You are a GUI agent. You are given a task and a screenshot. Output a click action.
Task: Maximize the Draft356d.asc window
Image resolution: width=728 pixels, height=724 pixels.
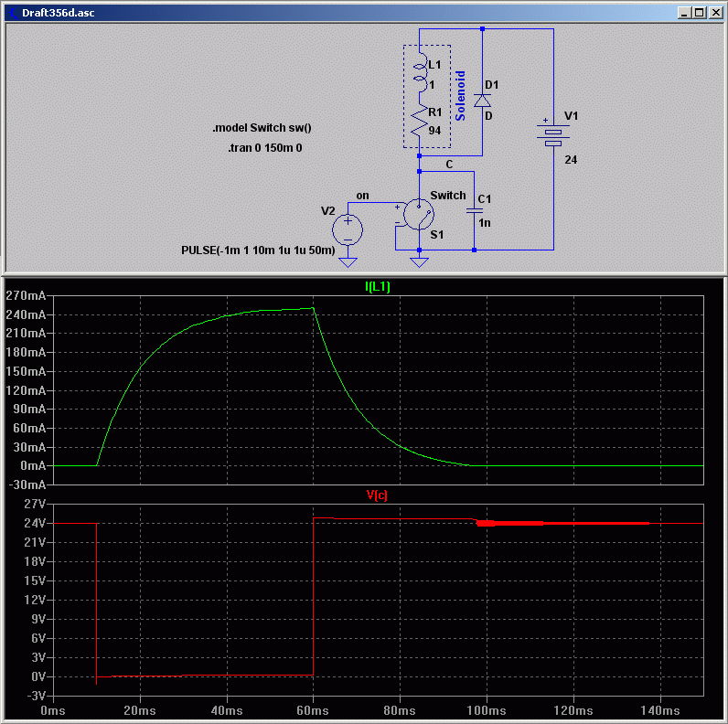click(x=700, y=13)
